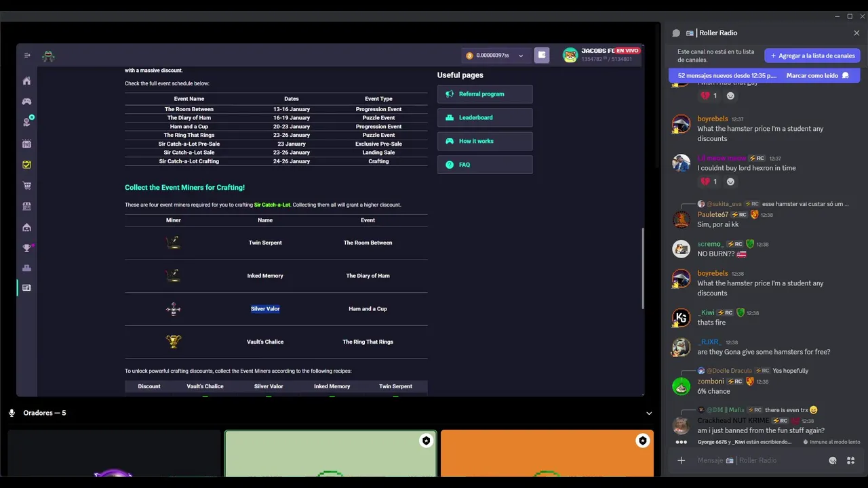Click shield badge on orange speaker tile

coord(642,441)
